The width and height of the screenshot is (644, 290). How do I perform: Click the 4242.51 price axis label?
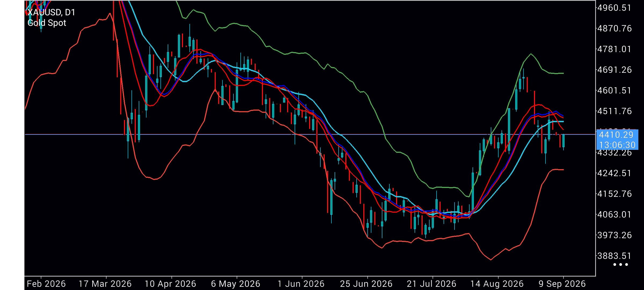coord(614,173)
